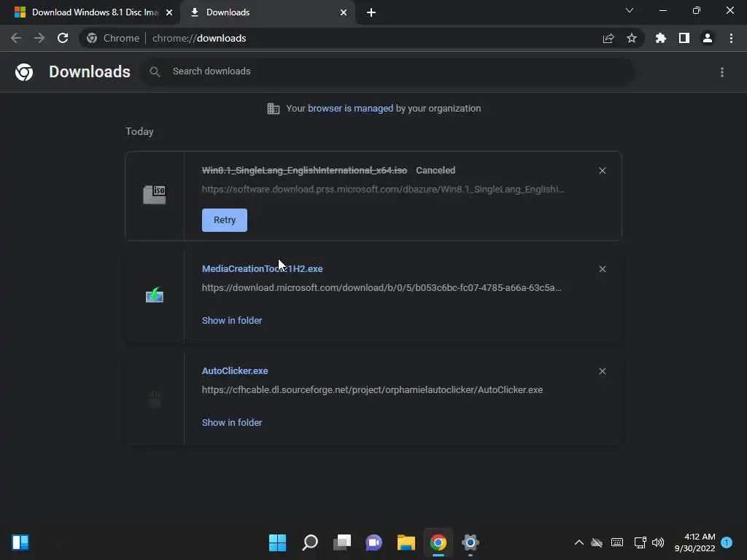Click the search magnifier icon in Downloads
This screenshot has height=560, width=747.
[155, 71]
